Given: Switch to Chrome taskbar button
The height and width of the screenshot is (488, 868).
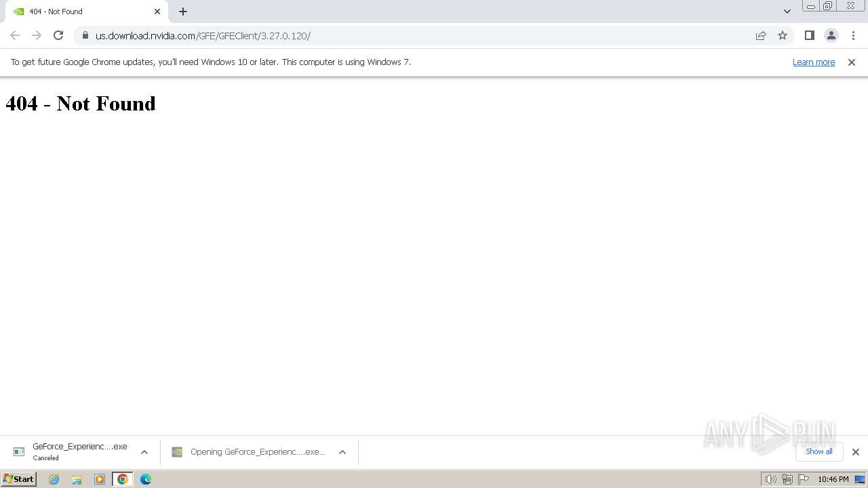Looking at the screenshot, I should pyautogui.click(x=123, y=479).
